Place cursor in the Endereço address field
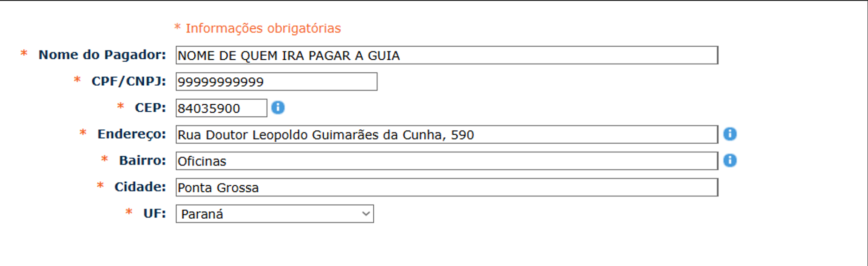Screen dimensions: 868x266 (x=447, y=134)
